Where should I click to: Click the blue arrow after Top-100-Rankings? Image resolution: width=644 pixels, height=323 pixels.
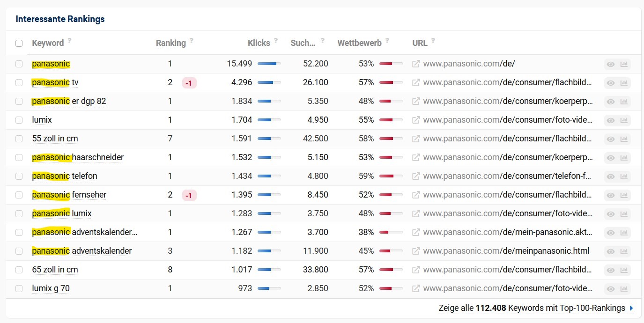(x=631, y=308)
